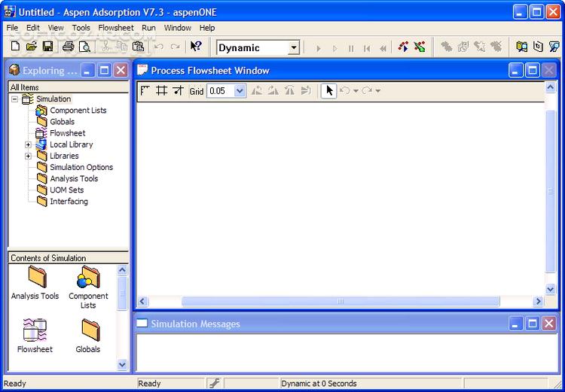Viewport: 565px width, 392px height.
Task: Click the green arrow with red X icon
Action: [x=420, y=47]
